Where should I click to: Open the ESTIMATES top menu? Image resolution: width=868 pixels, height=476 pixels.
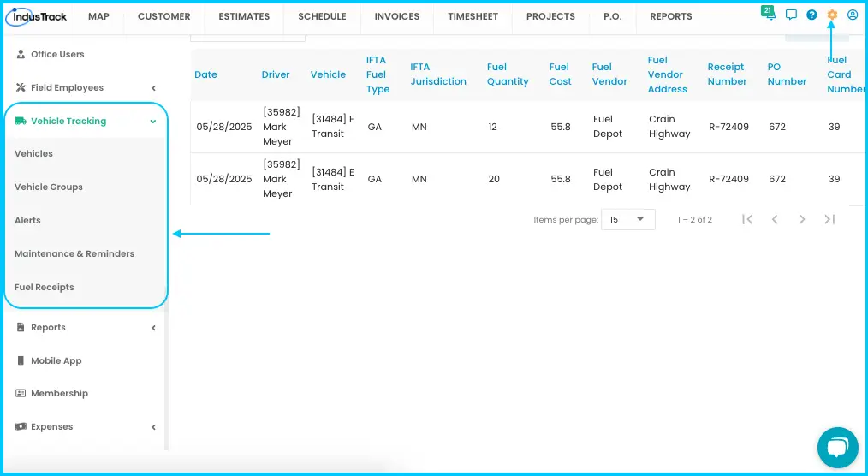click(x=244, y=16)
